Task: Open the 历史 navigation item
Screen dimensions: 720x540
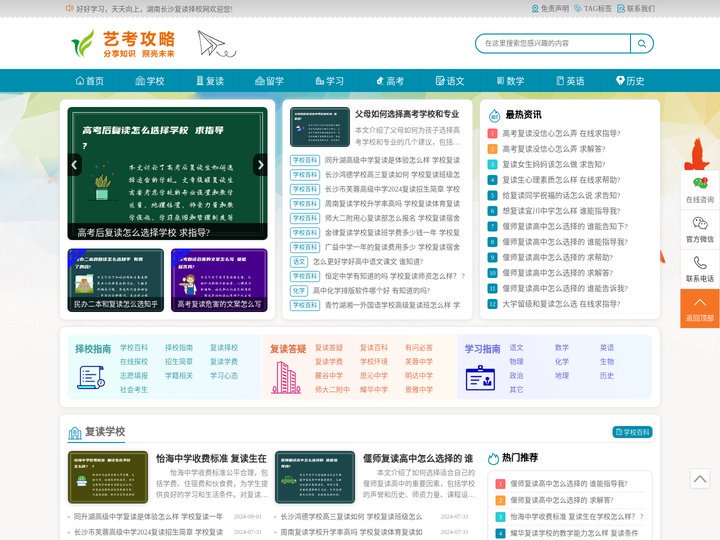Action: 630,81
